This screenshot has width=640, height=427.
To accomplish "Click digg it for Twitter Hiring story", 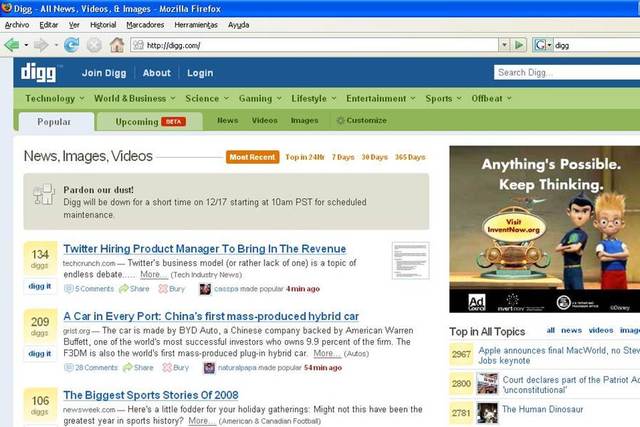I will pos(40,286).
